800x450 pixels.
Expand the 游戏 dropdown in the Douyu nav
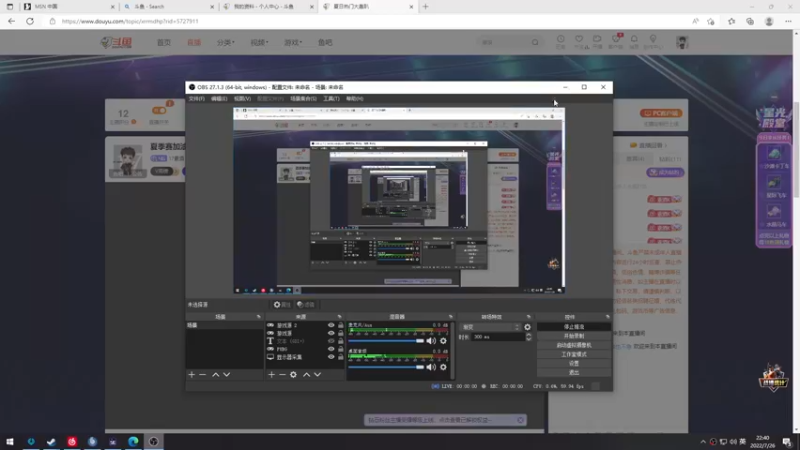coord(293,42)
